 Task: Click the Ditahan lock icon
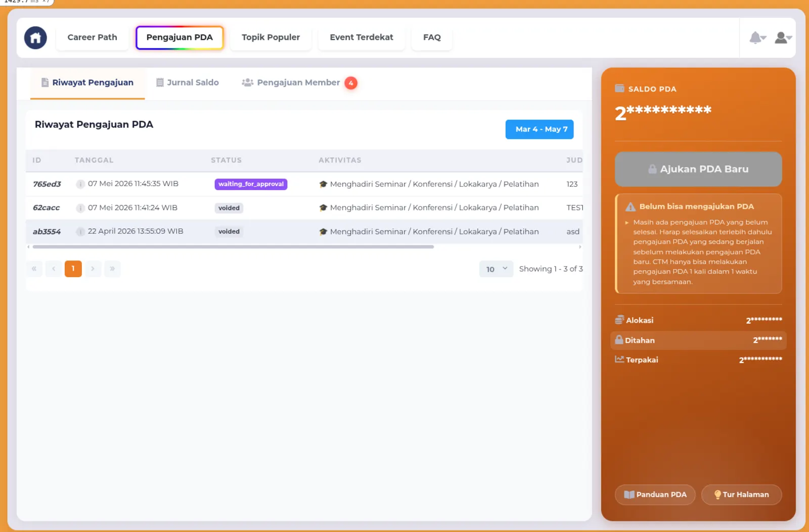tap(619, 340)
